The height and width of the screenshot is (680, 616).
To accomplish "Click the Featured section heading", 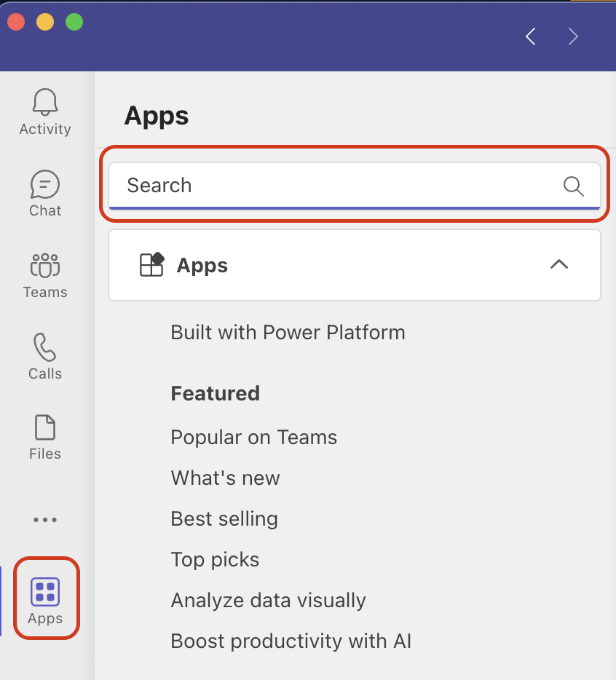I will click(216, 393).
